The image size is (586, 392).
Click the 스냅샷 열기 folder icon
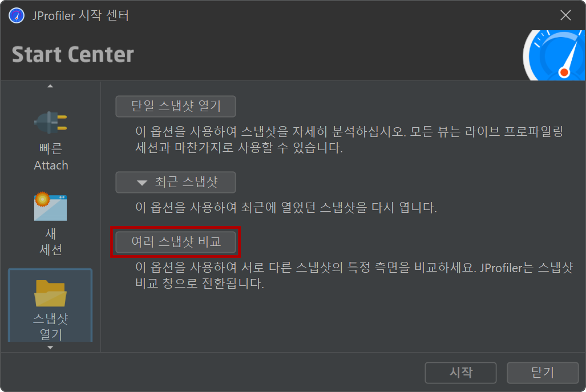[50, 293]
